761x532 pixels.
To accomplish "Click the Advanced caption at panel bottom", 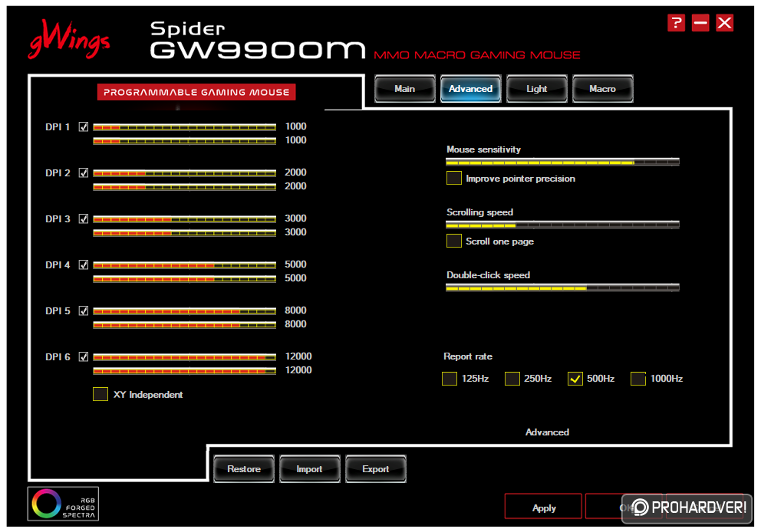I will pyautogui.click(x=547, y=432).
